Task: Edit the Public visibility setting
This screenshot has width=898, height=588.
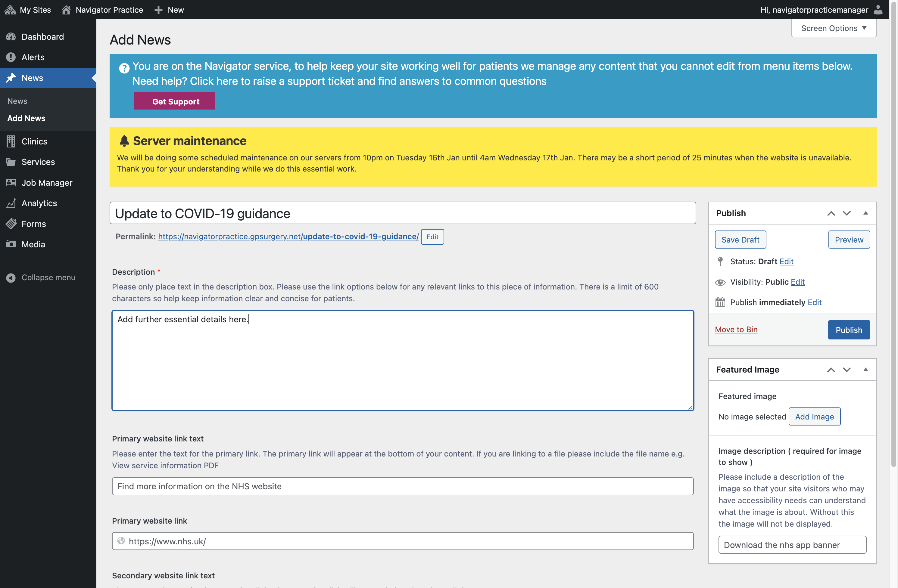Action: pos(798,282)
